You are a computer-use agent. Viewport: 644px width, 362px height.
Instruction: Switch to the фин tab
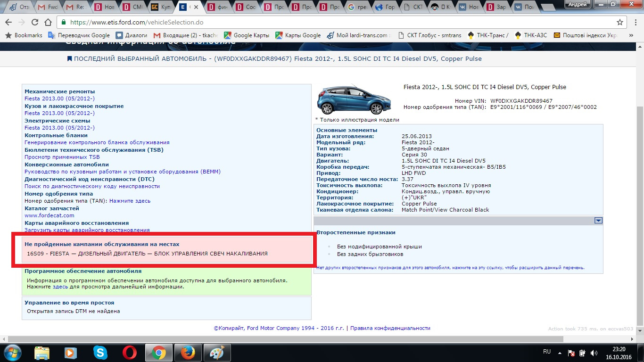tap(217, 7)
